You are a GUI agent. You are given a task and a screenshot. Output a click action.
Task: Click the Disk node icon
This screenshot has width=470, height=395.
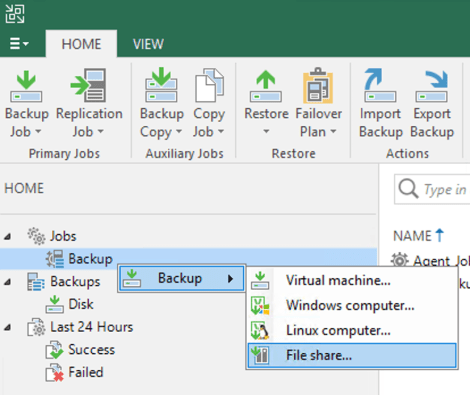54,304
